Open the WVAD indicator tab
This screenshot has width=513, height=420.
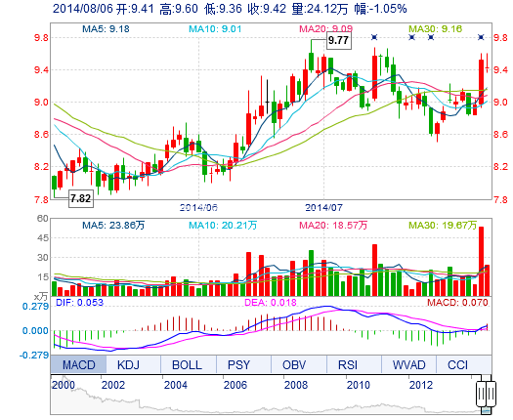408,364
